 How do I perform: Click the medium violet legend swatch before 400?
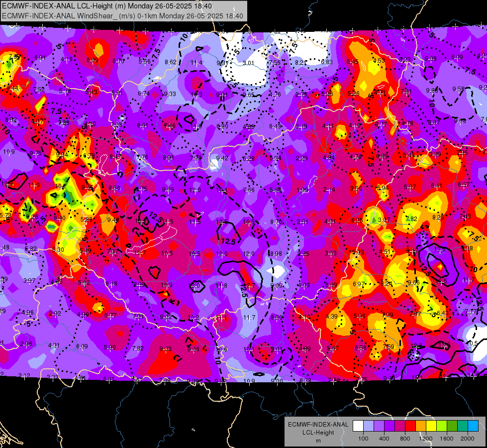379,426
